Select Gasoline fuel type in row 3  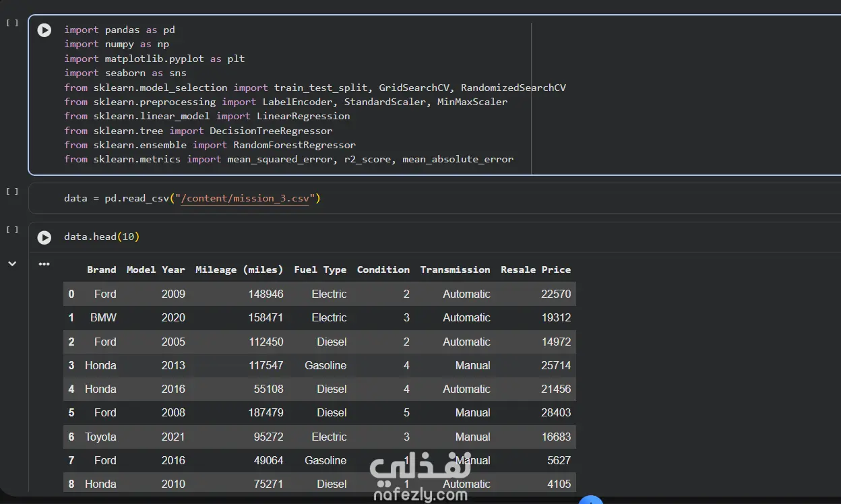[x=325, y=365]
